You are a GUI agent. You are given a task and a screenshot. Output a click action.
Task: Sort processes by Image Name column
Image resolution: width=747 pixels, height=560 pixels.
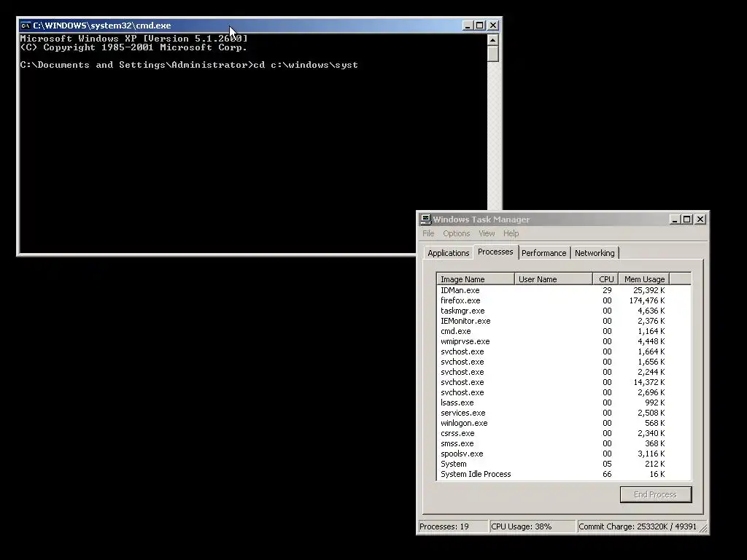point(476,279)
